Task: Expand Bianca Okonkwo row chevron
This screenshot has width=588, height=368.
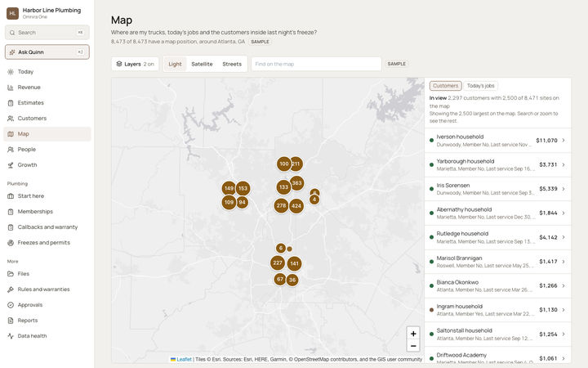Action: [563, 285]
